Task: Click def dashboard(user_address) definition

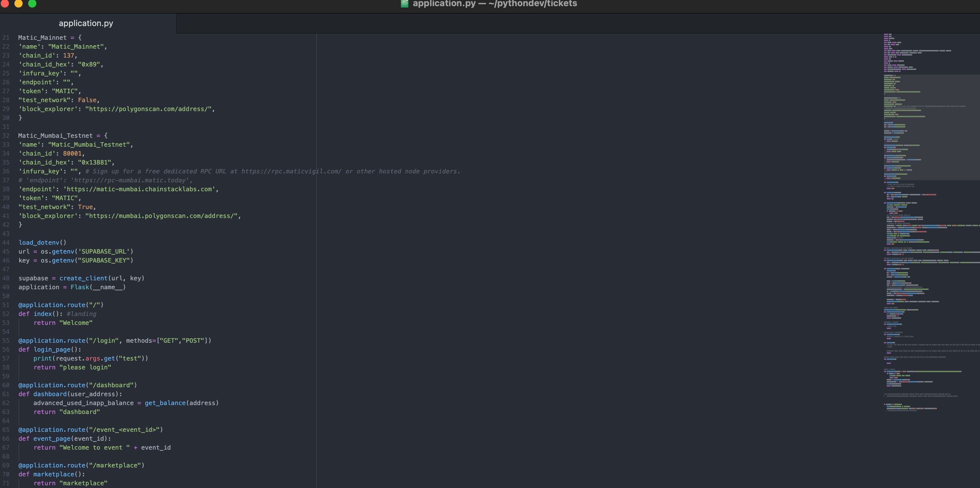Action: [x=70, y=394]
